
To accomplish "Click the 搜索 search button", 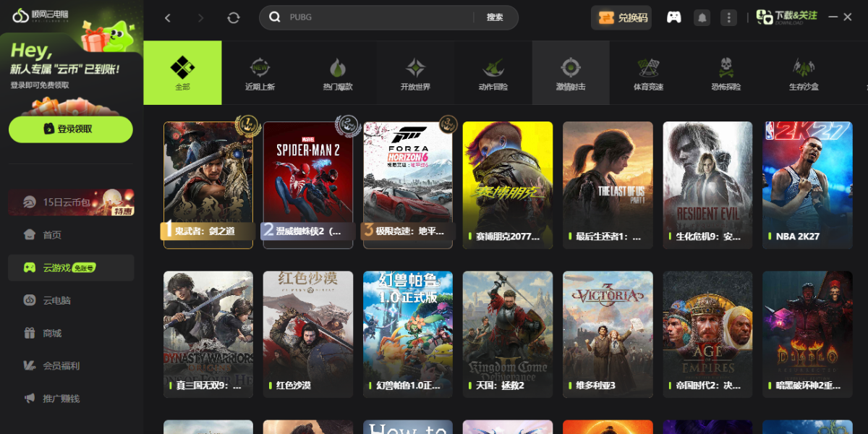I will (495, 17).
